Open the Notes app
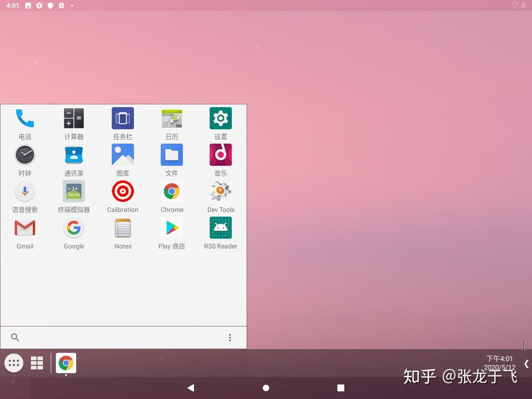532x399 pixels. click(x=122, y=228)
